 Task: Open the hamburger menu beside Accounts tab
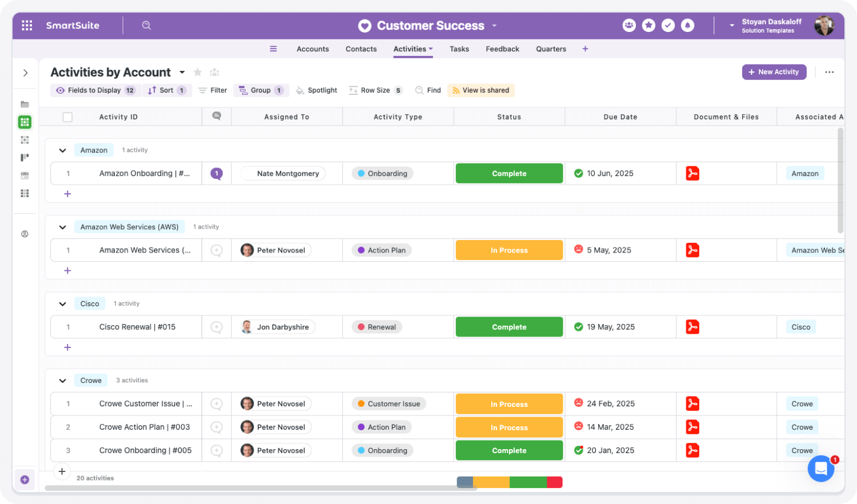(x=273, y=49)
